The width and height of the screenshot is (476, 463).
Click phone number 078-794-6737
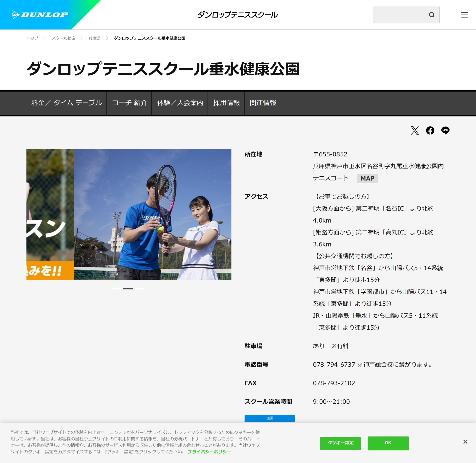[334, 365]
